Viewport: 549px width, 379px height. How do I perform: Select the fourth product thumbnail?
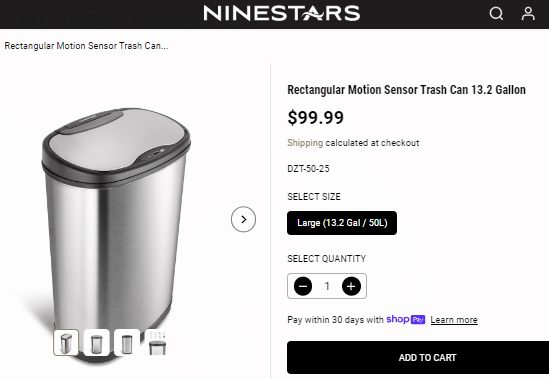pos(157,342)
